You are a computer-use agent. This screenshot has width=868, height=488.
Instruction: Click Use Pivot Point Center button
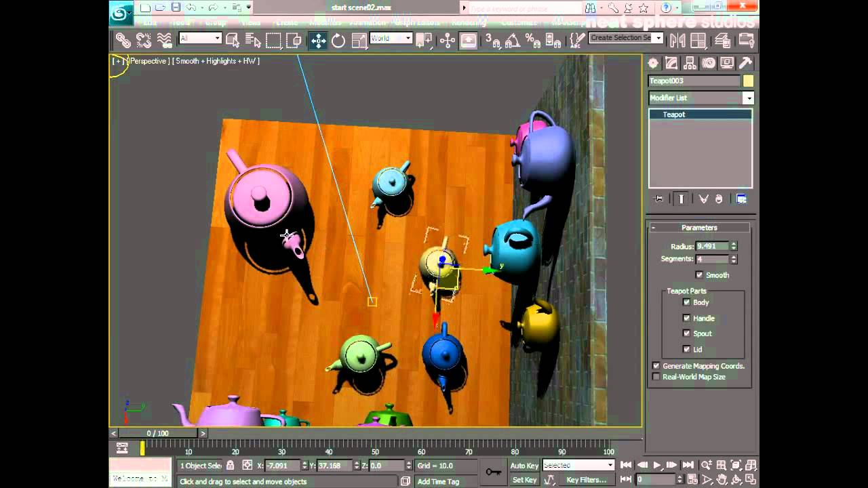click(424, 41)
